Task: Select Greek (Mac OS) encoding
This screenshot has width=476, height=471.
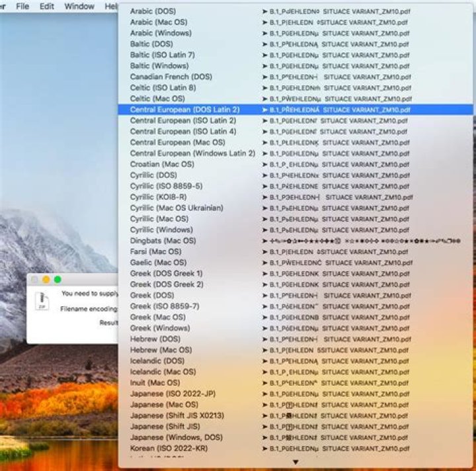Action: [296, 318]
